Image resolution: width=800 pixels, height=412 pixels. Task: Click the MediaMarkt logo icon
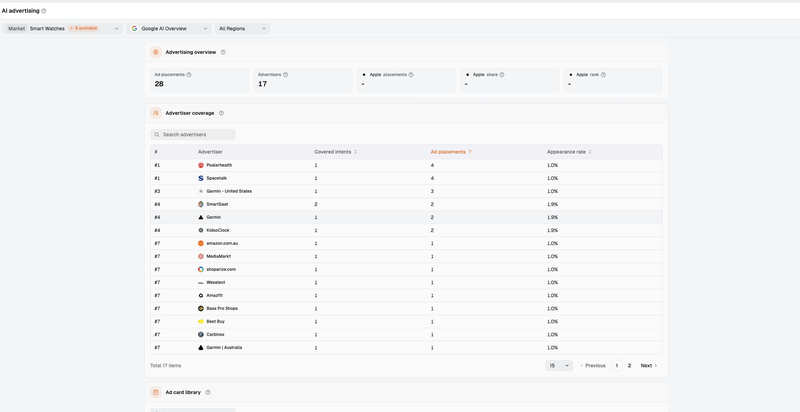point(201,256)
